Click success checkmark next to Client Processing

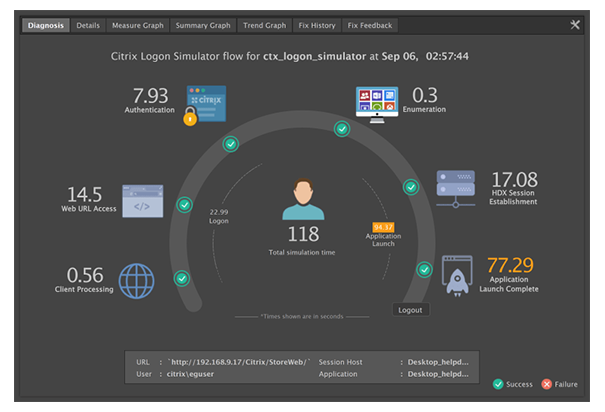(x=182, y=278)
